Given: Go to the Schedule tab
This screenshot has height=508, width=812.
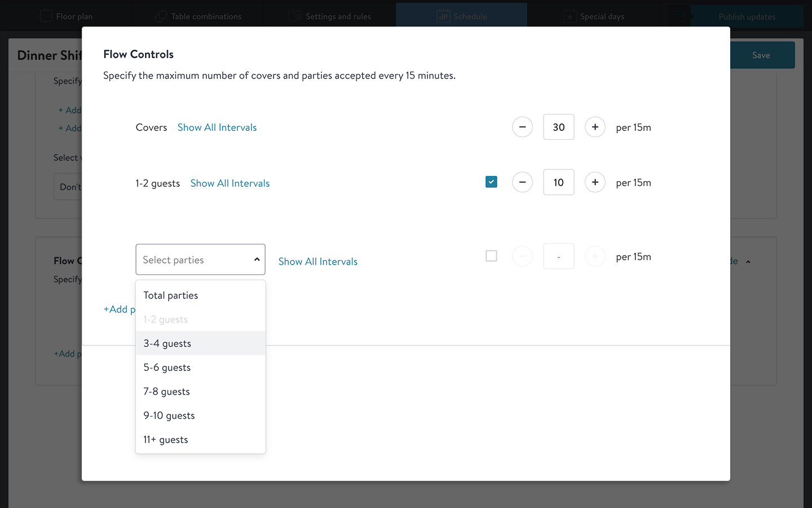Looking at the screenshot, I should pos(461,16).
